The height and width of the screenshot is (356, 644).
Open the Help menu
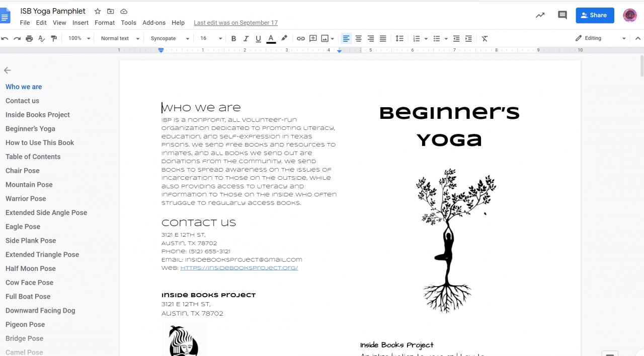coord(178,23)
